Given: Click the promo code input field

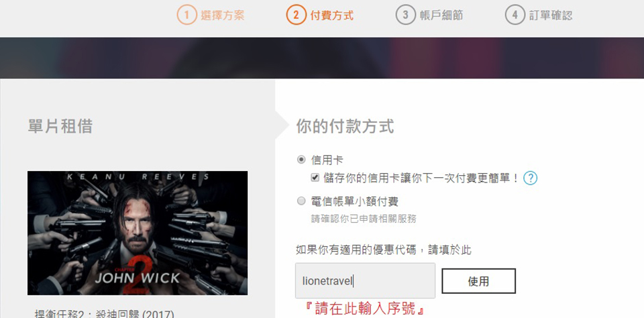Looking at the screenshot, I should [365, 280].
